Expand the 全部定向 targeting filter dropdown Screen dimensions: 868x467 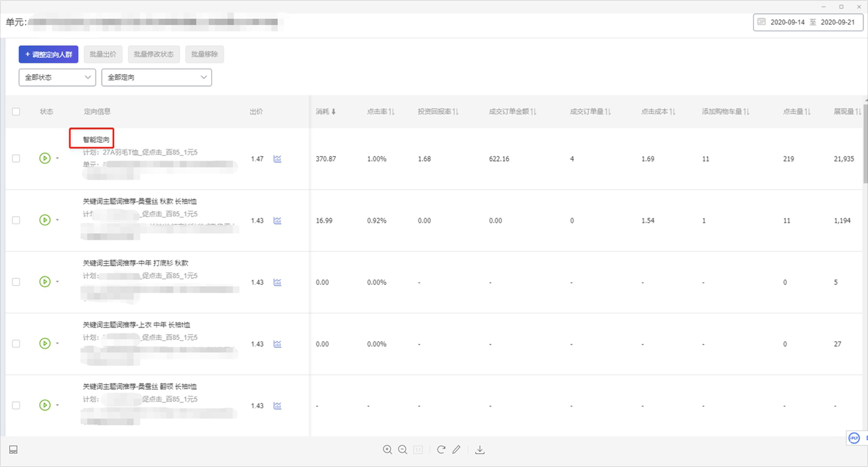[156, 77]
